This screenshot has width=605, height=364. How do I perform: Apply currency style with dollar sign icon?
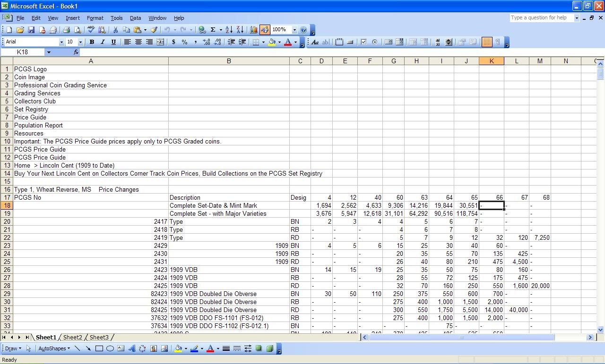pos(173,42)
